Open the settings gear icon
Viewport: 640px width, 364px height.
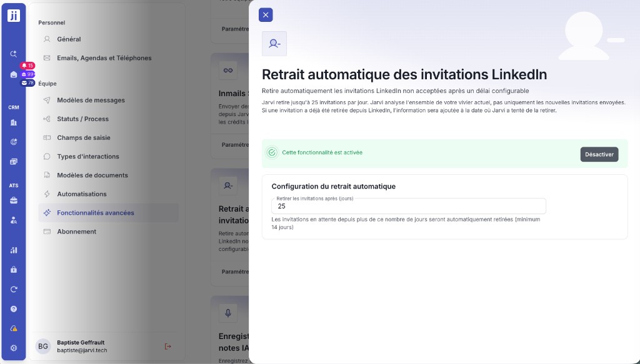pos(14,348)
